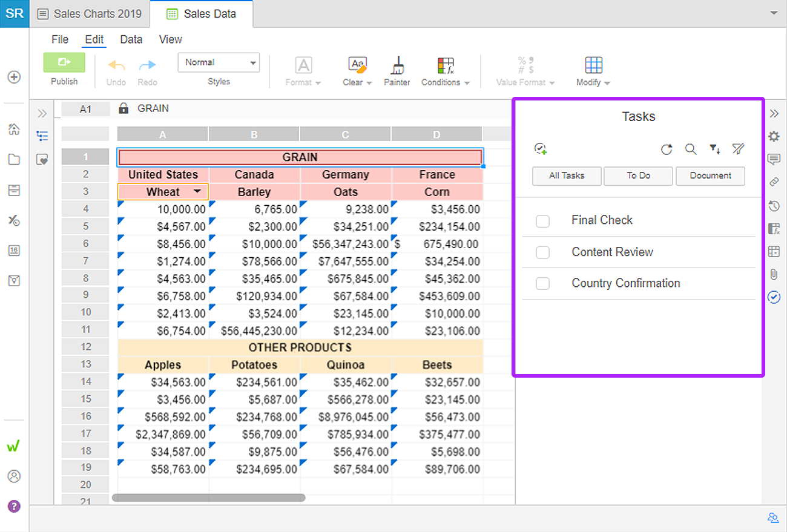The height and width of the screenshot is (532, 787).
Task: Tick the Country Confirmation checkbox
Action: [542, 283]
